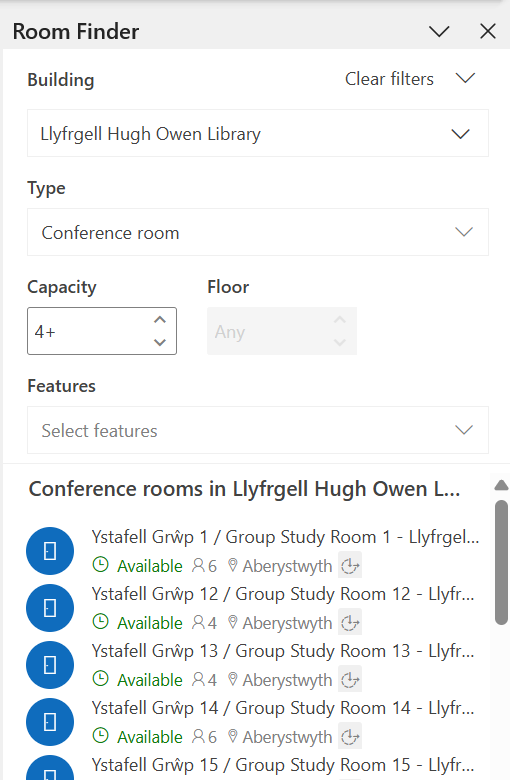Open the Type dropdown set to Conference room

[x=258, y=232]
